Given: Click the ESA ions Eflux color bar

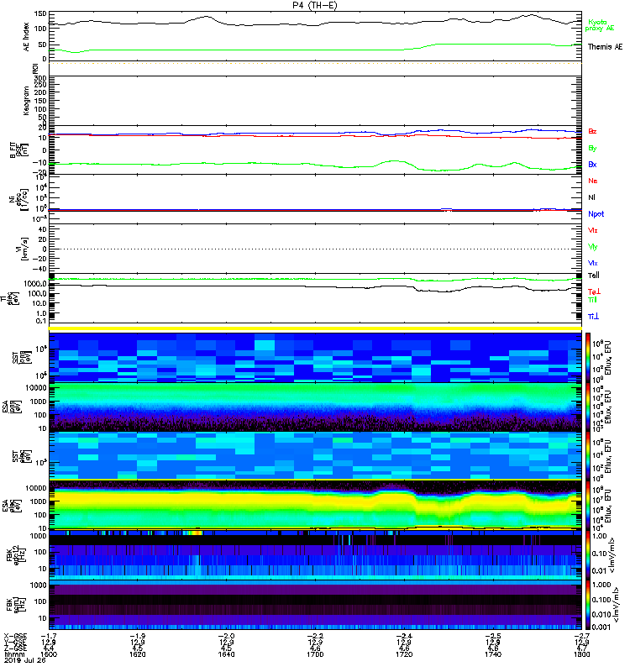Looking at the screenshot, I should coord(588,407).
